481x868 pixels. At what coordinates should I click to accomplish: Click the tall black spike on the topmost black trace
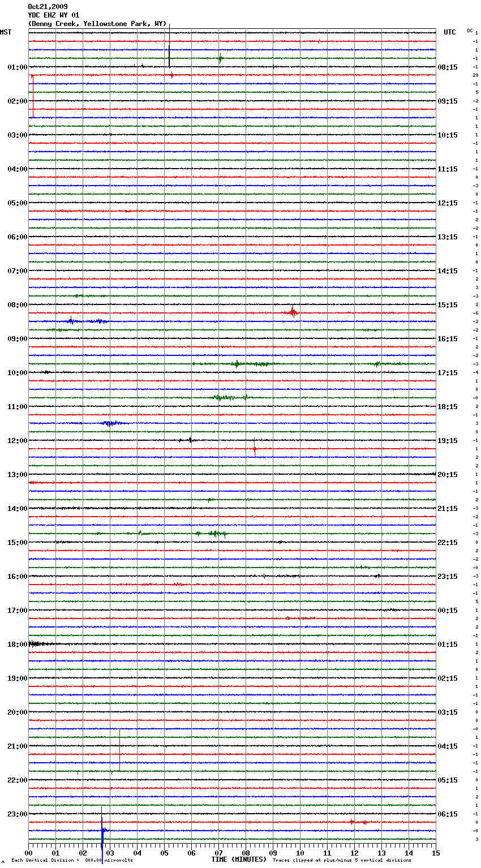pos(169,45)
